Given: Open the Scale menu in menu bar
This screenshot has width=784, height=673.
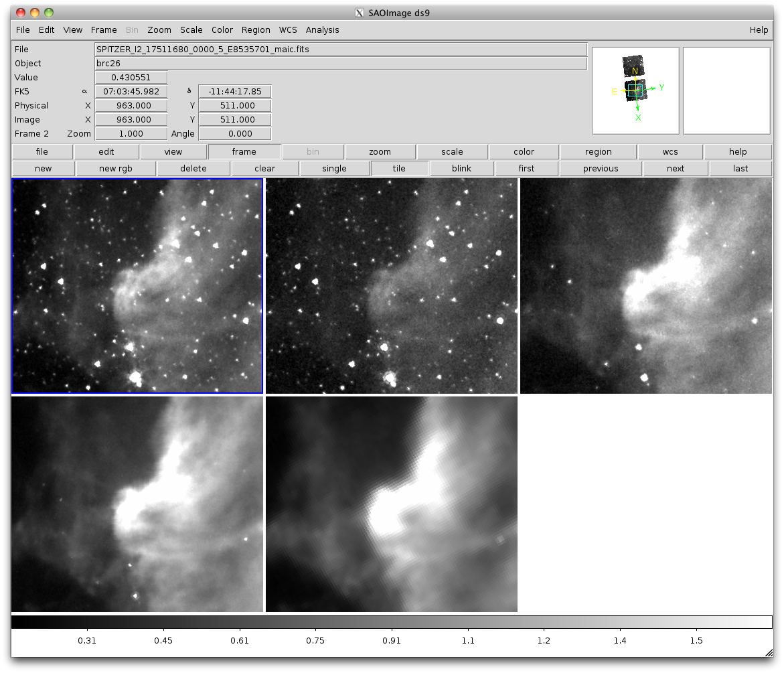Looking at the screenshot, I should click(x=191, y=30).
